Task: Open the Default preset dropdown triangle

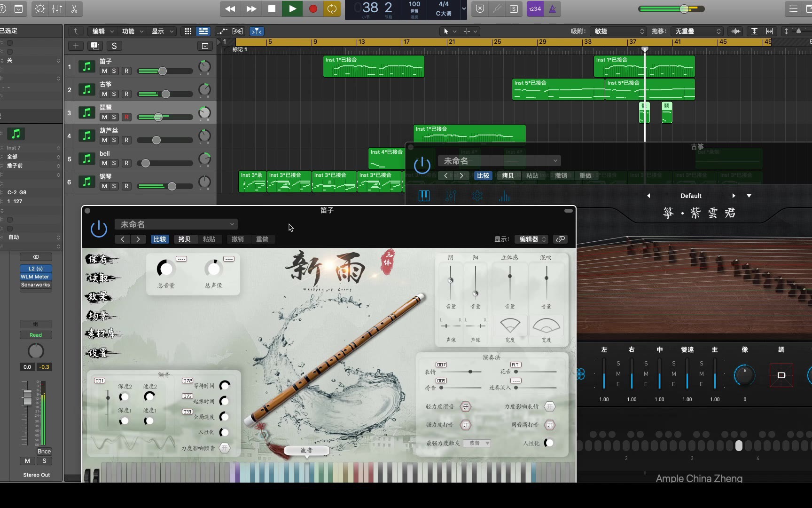Action: pos(749,196)
